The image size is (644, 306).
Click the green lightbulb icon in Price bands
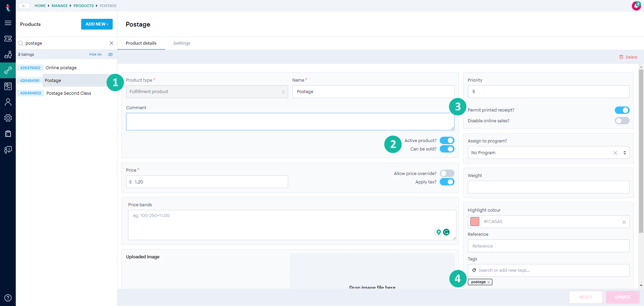[x=438, y=232]
